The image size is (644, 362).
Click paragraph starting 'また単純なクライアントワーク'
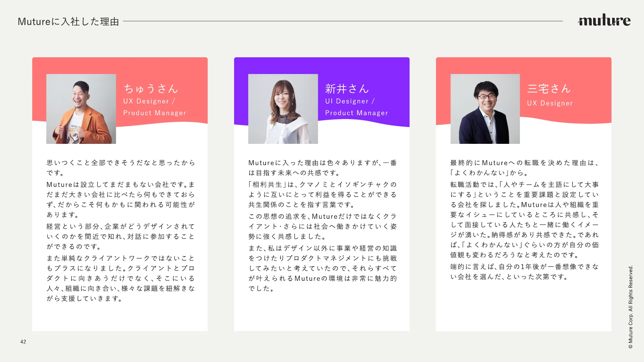(x=121, y=278)
